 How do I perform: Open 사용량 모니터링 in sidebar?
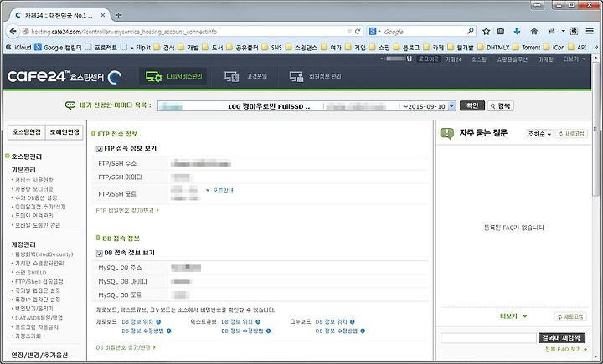click(x=33, y=189)
